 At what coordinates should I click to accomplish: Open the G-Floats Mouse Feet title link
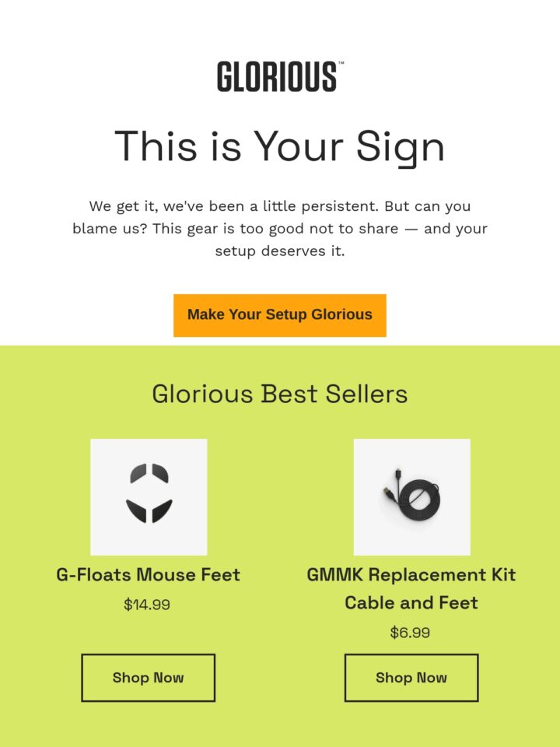pos(148,574)
